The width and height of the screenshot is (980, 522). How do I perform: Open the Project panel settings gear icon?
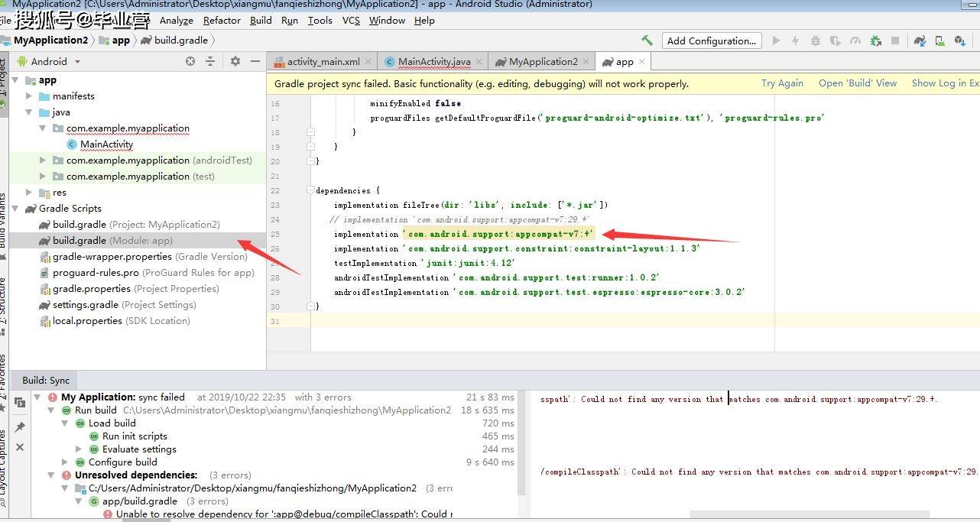click(x=235, y=62)
